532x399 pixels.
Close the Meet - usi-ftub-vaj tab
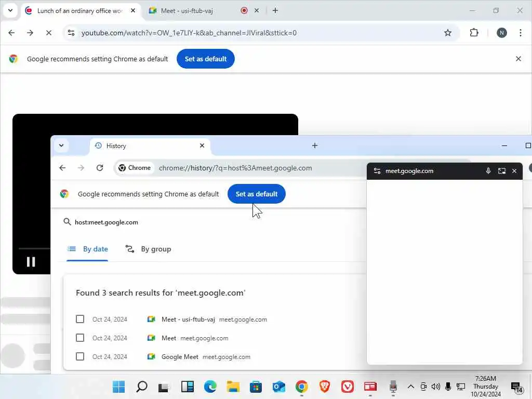[x=257, y=10]
